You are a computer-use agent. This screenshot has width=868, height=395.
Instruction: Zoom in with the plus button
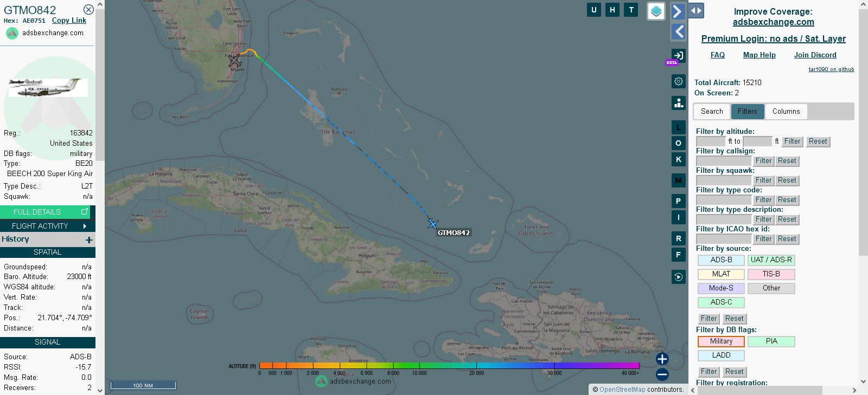pyautogui.click(x=662, y=359)
